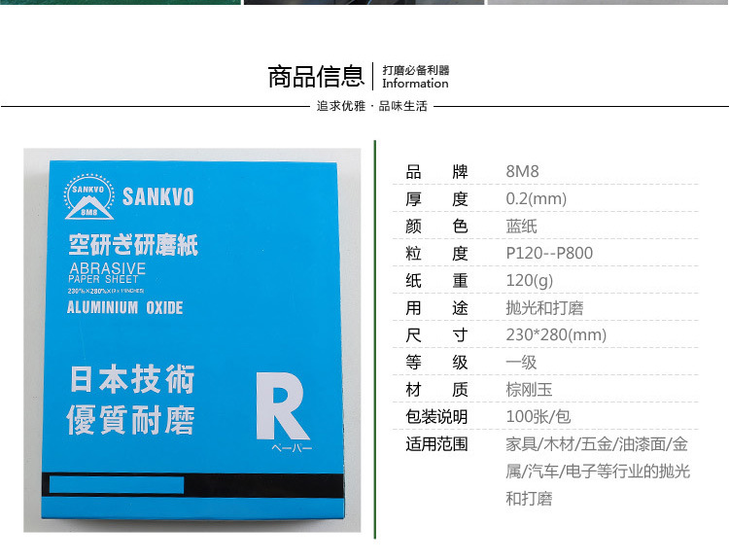Click the 包装说明 label
Viewport: 729px width, 560px height.
pyautogui.click(x=436, y=417)
